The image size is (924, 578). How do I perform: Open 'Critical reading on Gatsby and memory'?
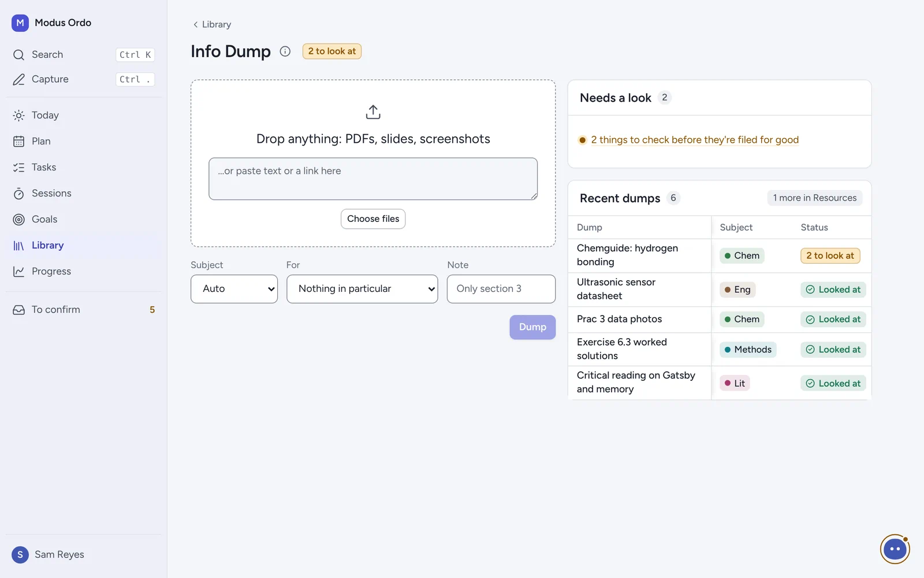[x=636, y=382]
